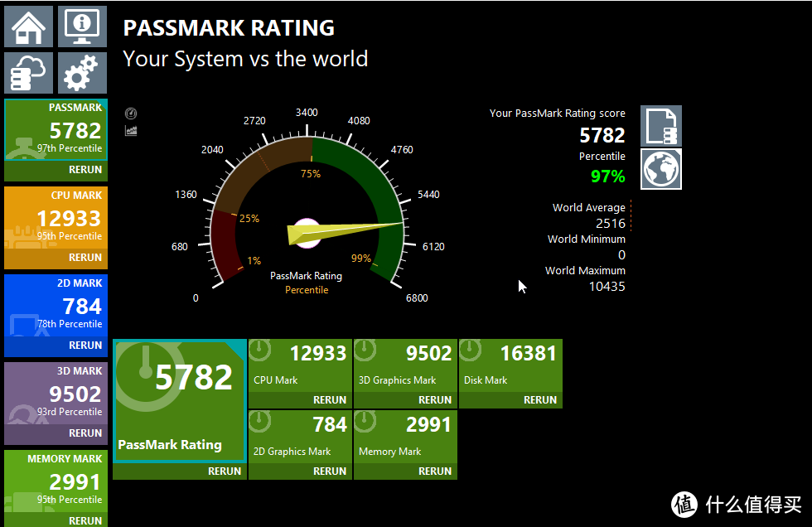812x527 pixels.
Task: Rerun the large PassMark Rating tile
Action: pyautogui.click(x=225, y=471)
